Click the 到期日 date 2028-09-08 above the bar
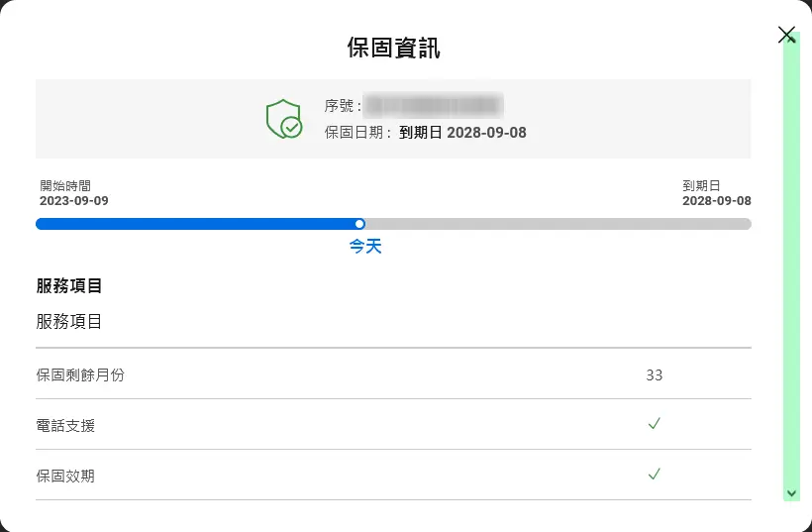The width and height of the screenshot is (812, 532). coord(716,201)
